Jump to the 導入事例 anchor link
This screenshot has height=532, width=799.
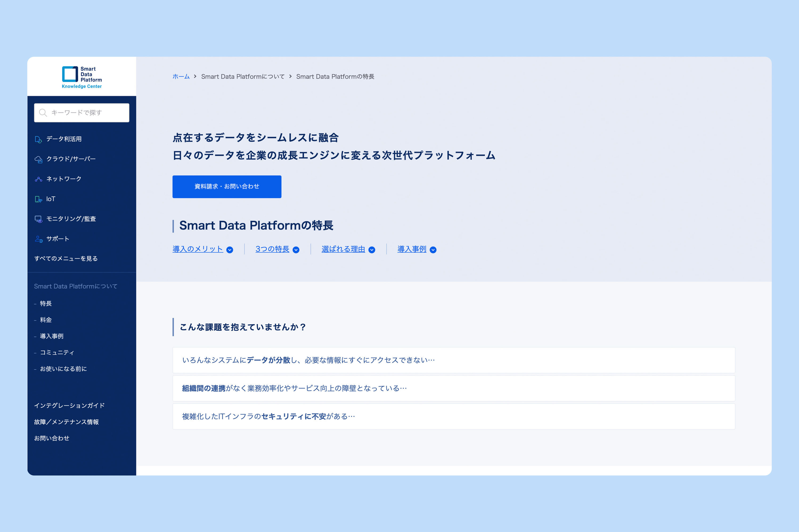click(x=411, y=249)
